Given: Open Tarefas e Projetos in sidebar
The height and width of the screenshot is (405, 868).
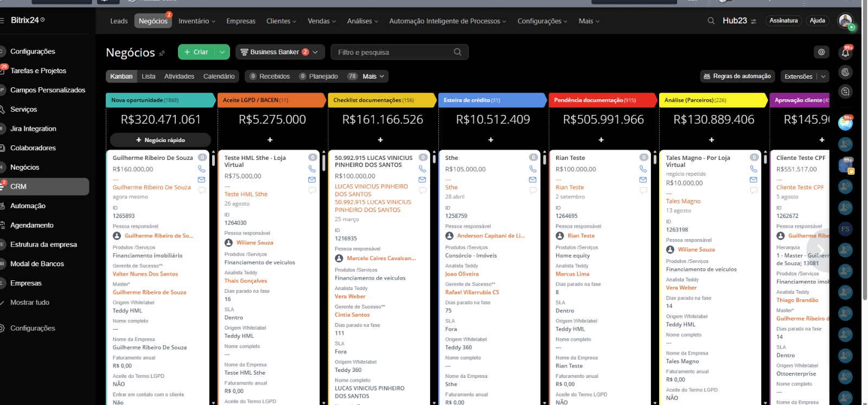Looking at the screenshot, I should (x=38, y=70).
